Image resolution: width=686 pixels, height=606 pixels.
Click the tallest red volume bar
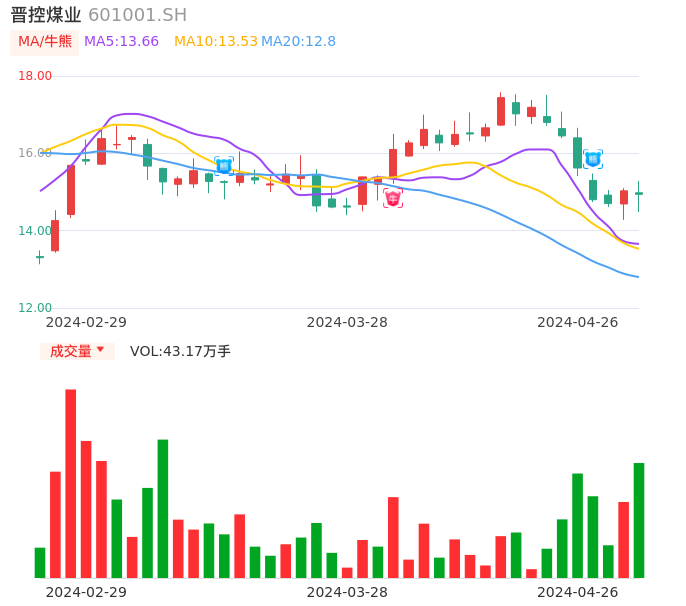(x=71, y=483)
